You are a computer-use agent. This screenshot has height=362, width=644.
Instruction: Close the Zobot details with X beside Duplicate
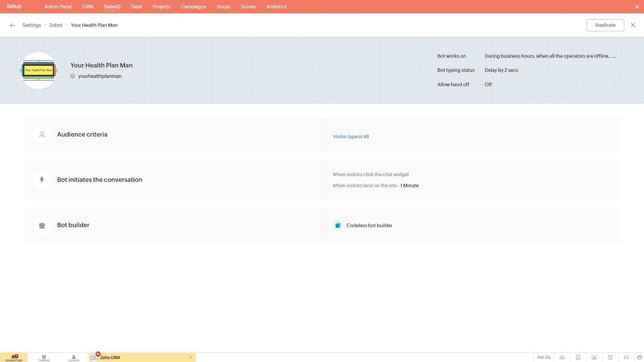(x=633, y=25)
